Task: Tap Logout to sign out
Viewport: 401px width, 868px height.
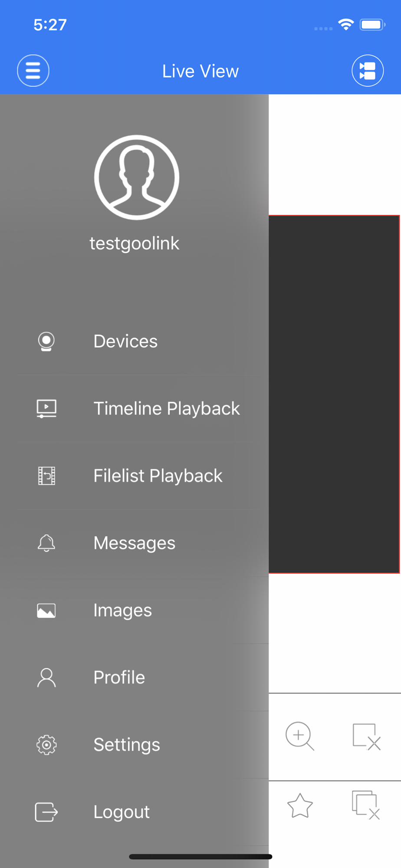Action: click(x=122, y=812)
